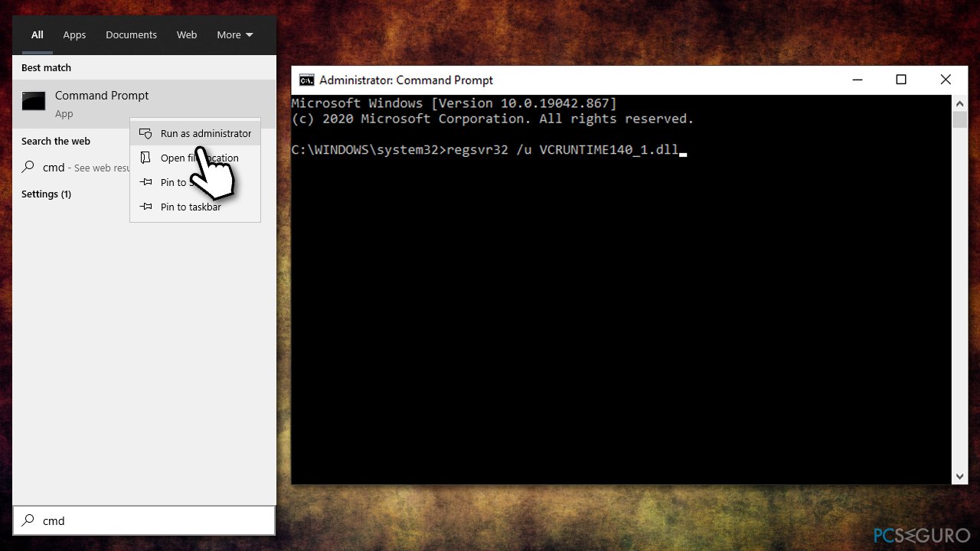Open the Web search tab

187,35
